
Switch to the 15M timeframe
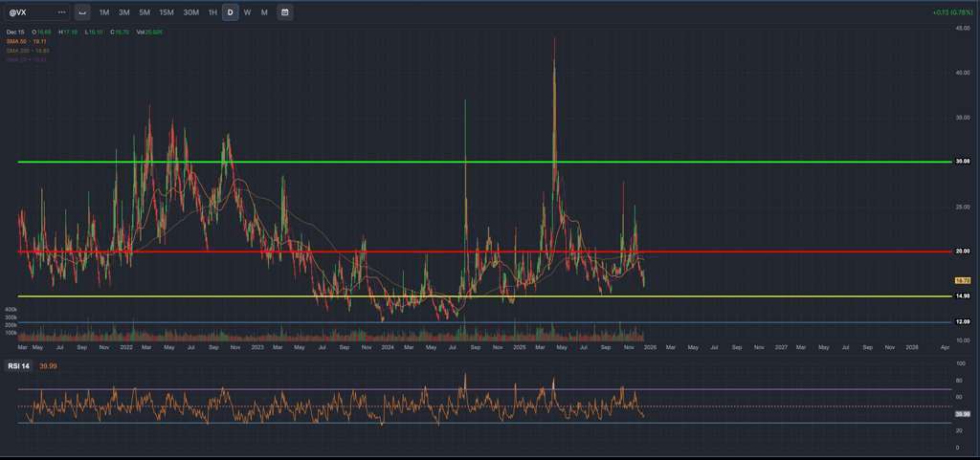click(167, 12)
